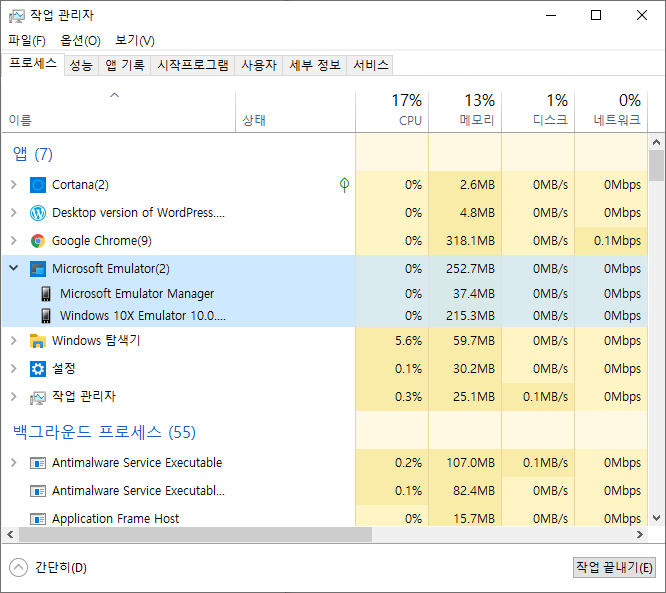
Task: Select the Microsoft Emulator Manager row text
Action: (137, 294)
